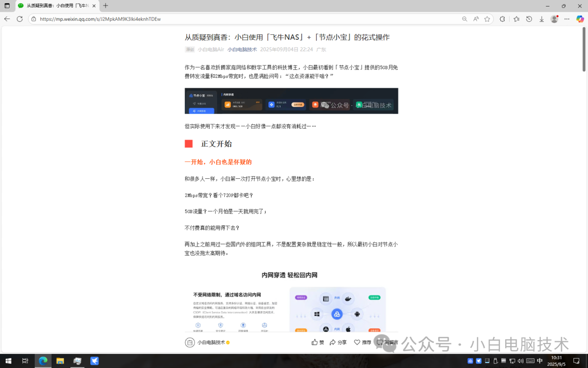Open the 小白电脑技术 account link
588x368 pixels.
[x=242, y=50]
